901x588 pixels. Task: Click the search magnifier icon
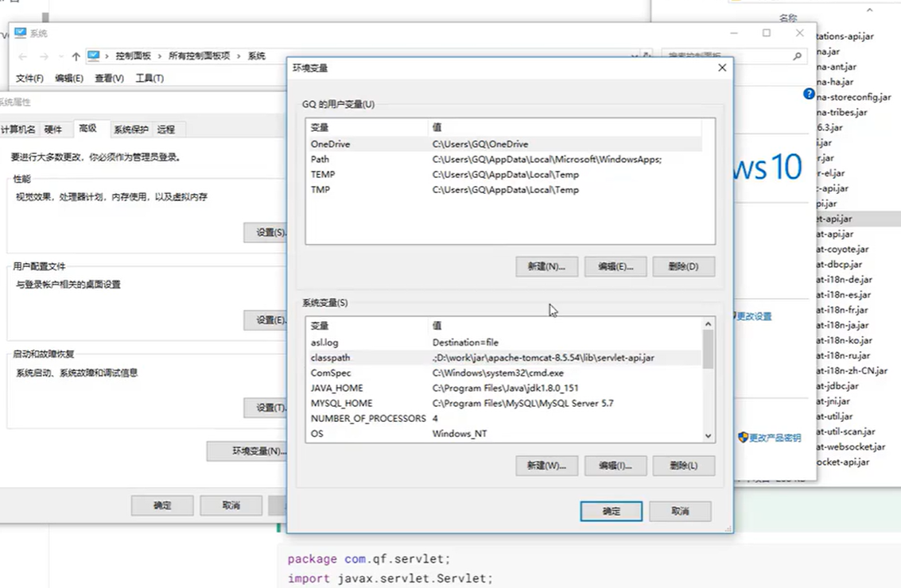click(x=797, y=56)
